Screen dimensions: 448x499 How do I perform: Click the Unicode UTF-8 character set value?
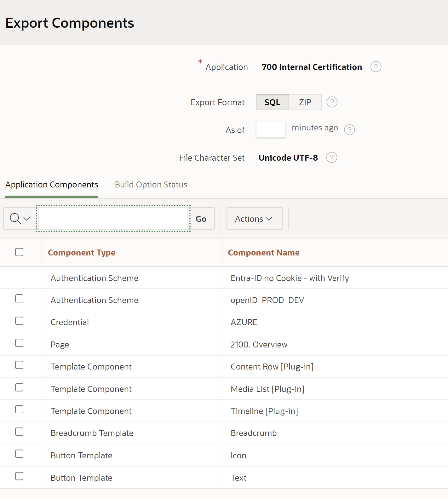click(x=288, y=158)
